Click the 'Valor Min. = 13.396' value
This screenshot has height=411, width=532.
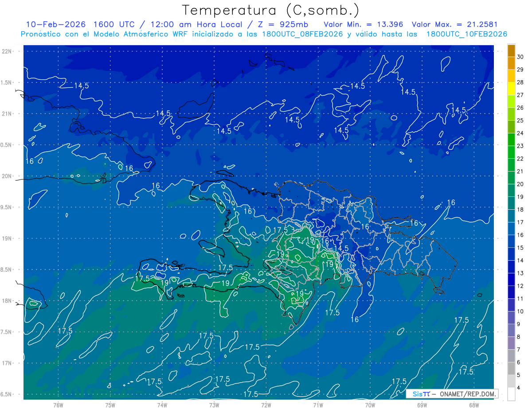364,24
